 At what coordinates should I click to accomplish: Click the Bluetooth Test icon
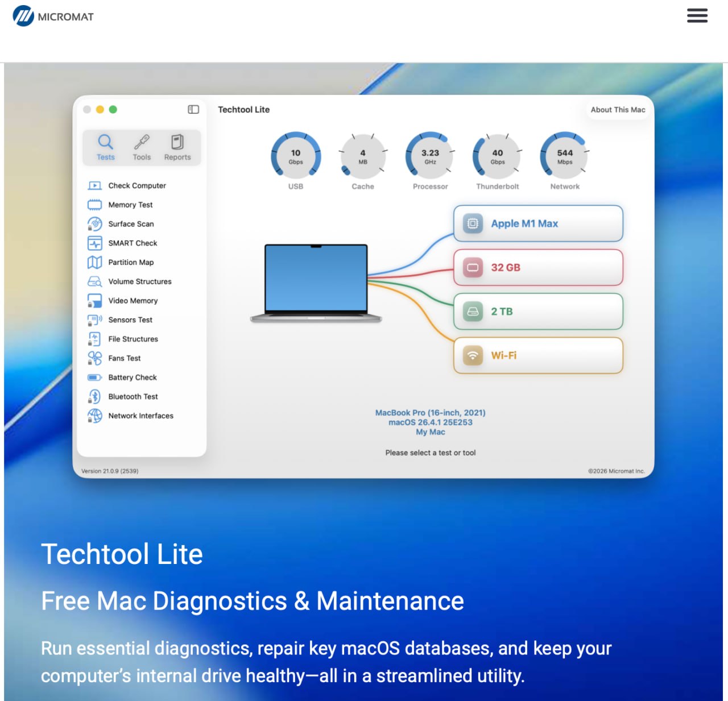coord(95,397)
